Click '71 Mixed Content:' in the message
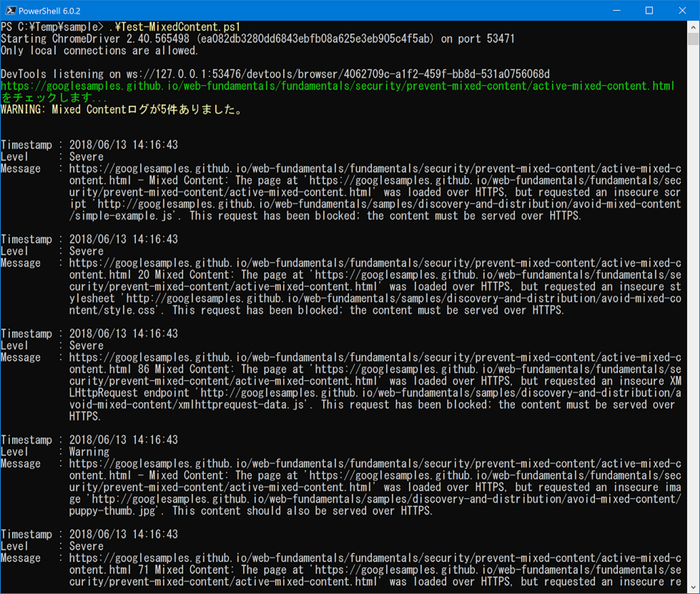The width and height of the screenshot is (700, 594). (x=186, y=570)
